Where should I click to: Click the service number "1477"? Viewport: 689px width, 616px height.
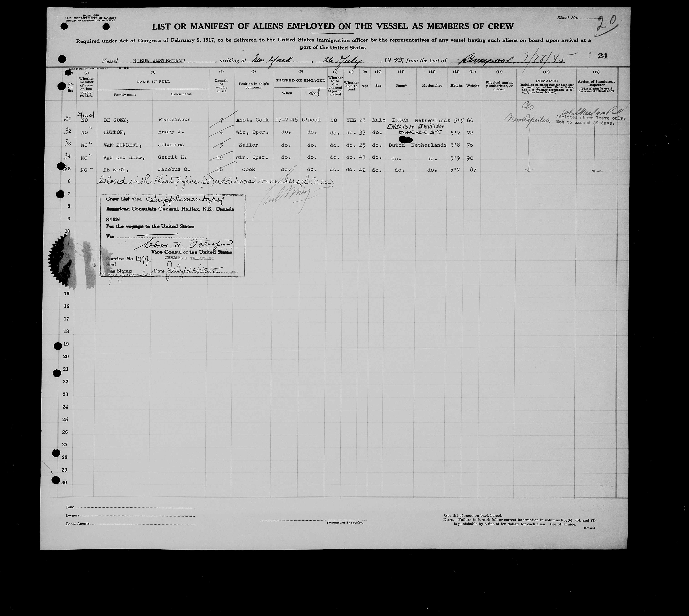point(142,259)
